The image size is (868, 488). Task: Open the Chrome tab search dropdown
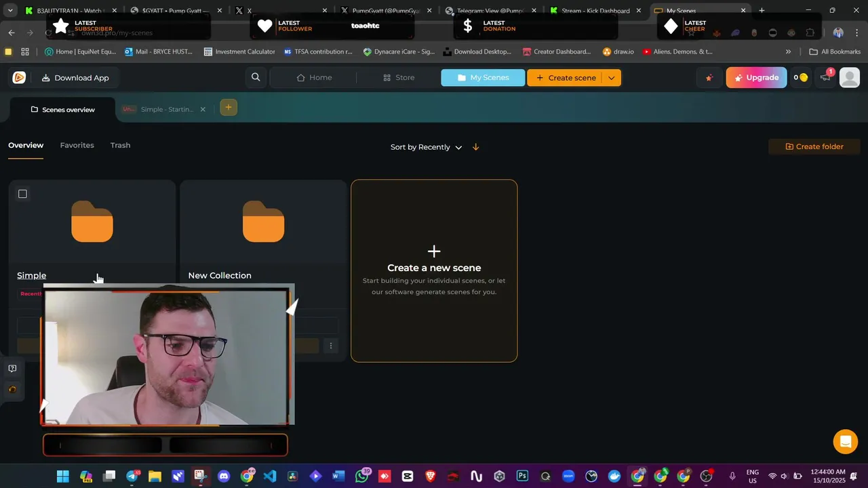tap(9, 10)
